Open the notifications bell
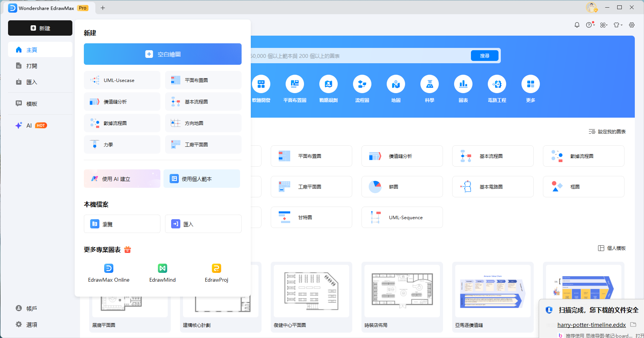This screenshot has height=338, width=644. click(577, 25)
